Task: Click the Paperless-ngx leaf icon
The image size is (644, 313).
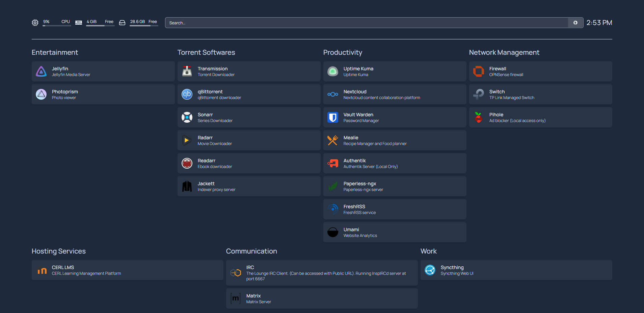Action: point(333,186)
